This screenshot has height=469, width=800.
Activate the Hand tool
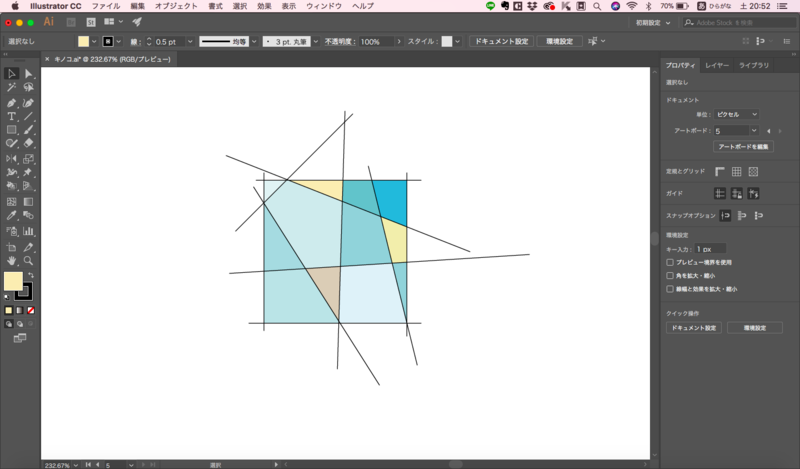(x=11, y=261)
